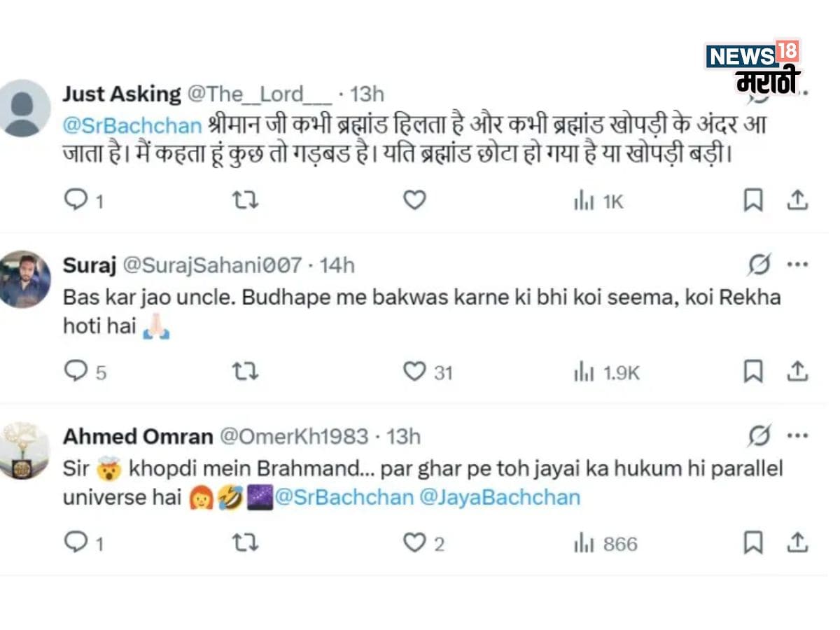Reply to Just Asking's tweet
Viewport: 840px width, 630px height.
(x=75, y=201)
